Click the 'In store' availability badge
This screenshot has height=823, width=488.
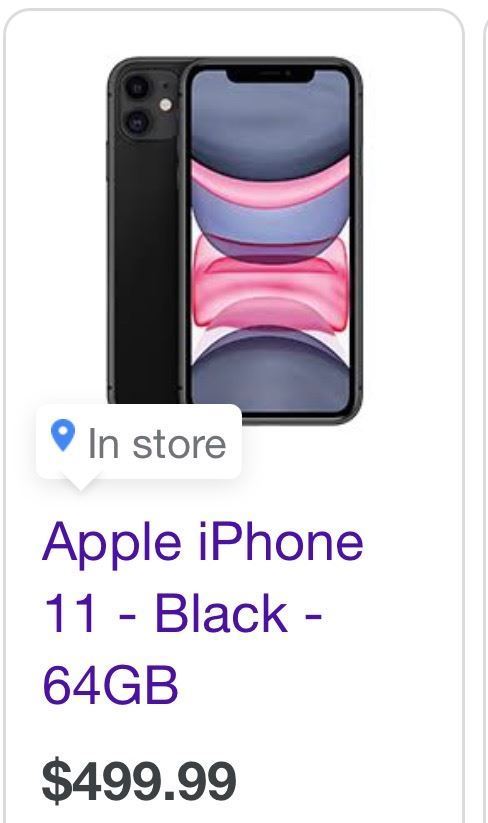point(139,442)
